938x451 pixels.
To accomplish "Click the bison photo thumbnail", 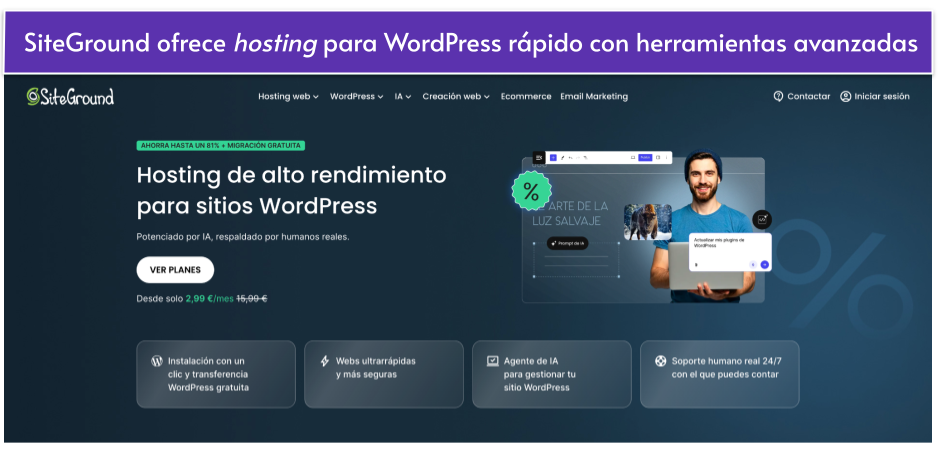I will [647, 223].
